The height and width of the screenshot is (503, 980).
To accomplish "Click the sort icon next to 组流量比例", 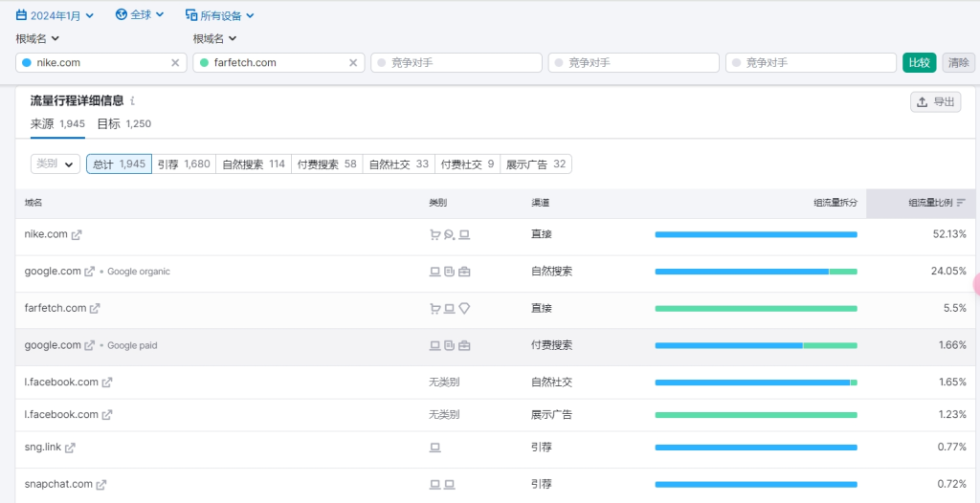I will [x=961, y=203].
